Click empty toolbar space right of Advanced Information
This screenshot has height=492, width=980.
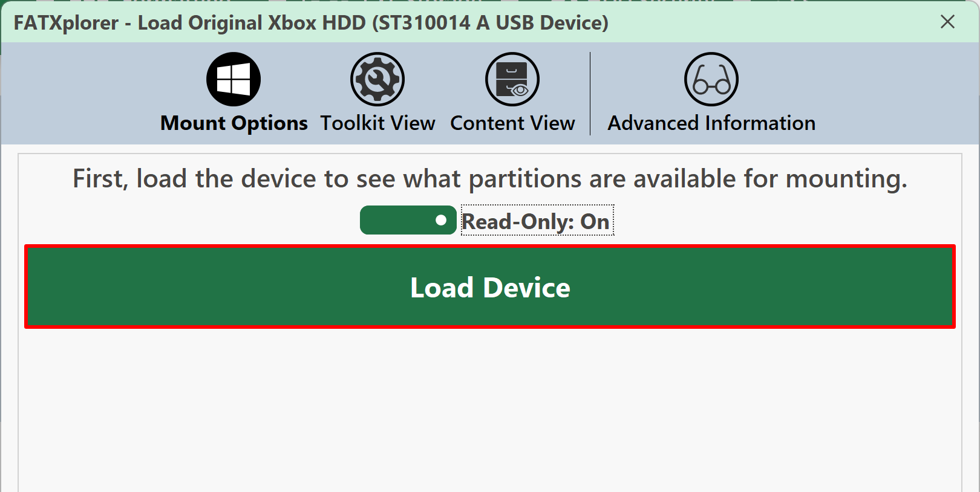pyautogui.click(x=898, y=94)
